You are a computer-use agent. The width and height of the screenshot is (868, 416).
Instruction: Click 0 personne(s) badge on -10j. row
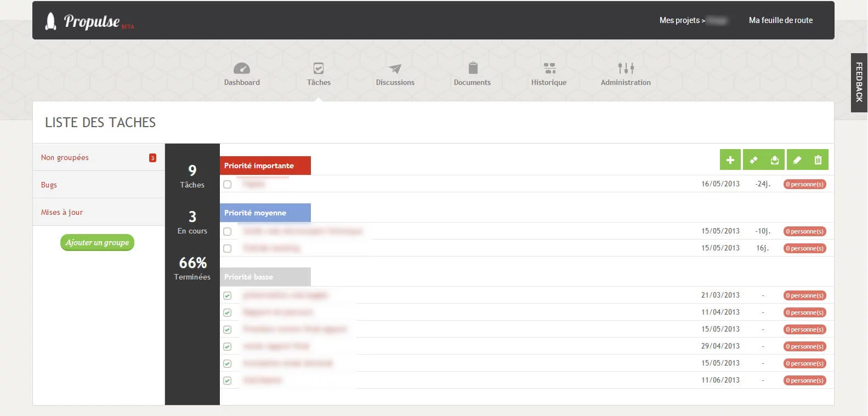(805, 231)
